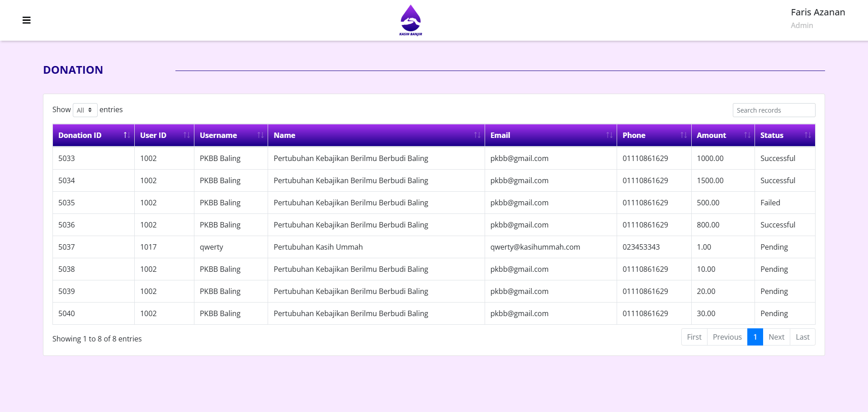Click the Search records field

point(774,110)
